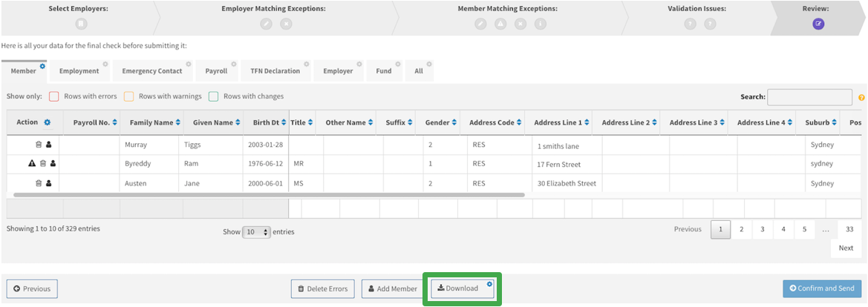This screenshot has height=307, width=868.
Task: Switch to the TFN Declaration tab
Action: pos(275,71)
